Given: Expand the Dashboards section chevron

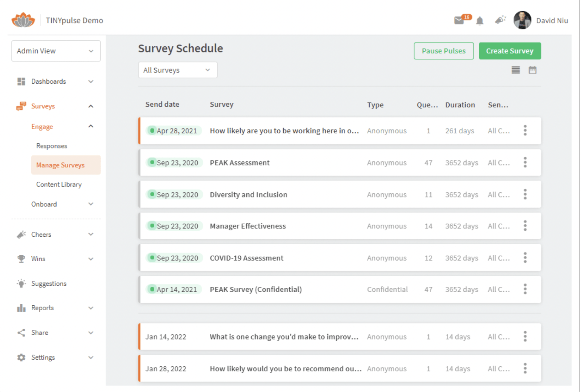Looking at the screenshot, I should [91, 81].
